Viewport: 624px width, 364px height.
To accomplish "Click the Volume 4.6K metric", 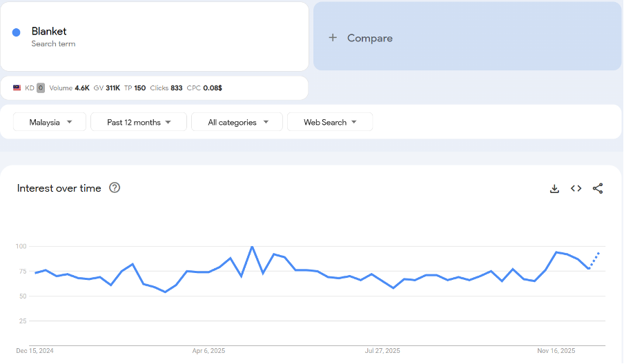I will click(x=69, y=88).
